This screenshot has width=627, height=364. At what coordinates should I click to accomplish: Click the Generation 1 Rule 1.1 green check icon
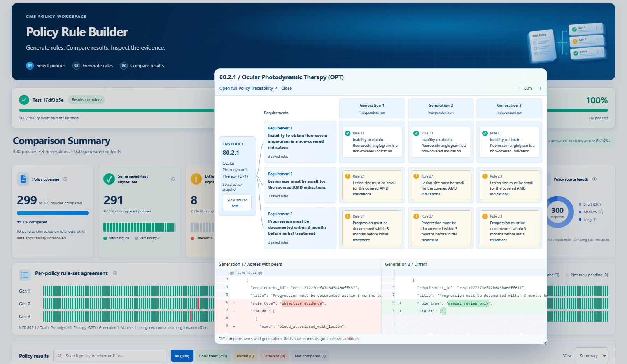click(x=348, y=133)
